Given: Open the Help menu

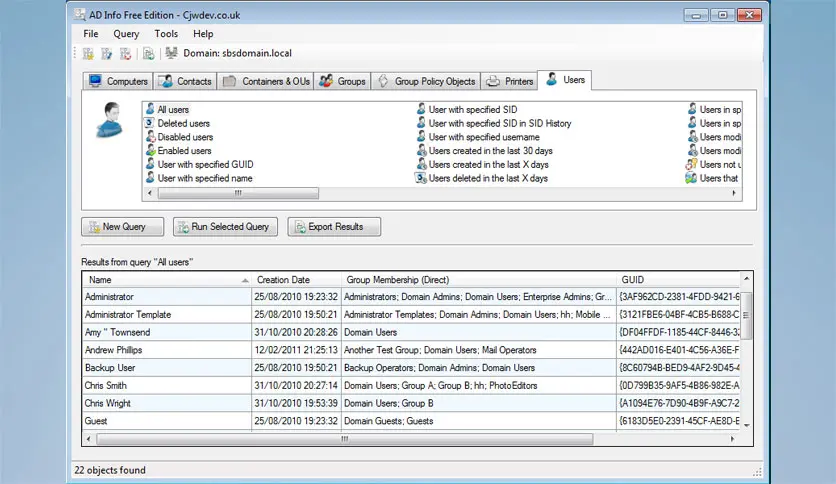Looking at the screenshot, I should pyautogui.click(x=203, y=34).
